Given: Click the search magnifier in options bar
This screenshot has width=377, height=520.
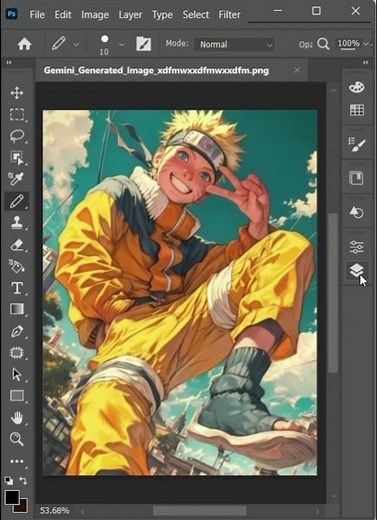Looking at the screenshot, I should [x=323, y=44].
